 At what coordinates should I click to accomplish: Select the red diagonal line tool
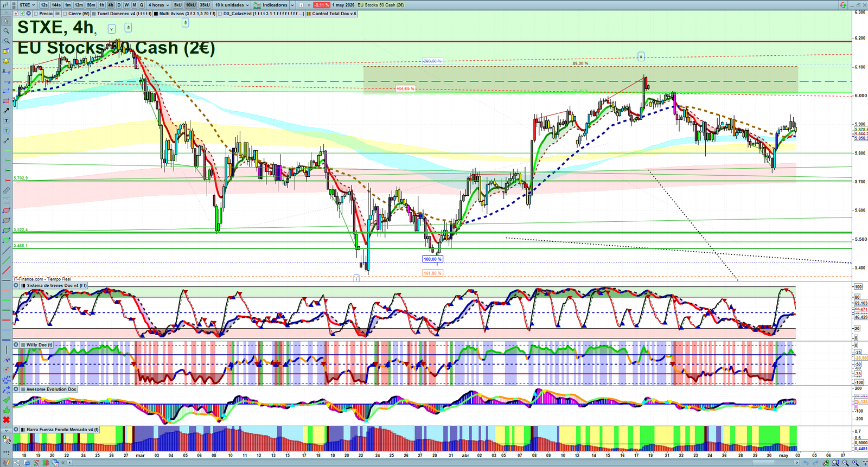click(6, 270)
